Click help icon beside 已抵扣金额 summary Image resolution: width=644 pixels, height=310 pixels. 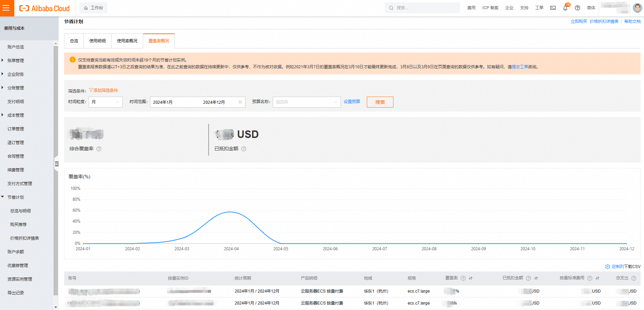point(244,149)
